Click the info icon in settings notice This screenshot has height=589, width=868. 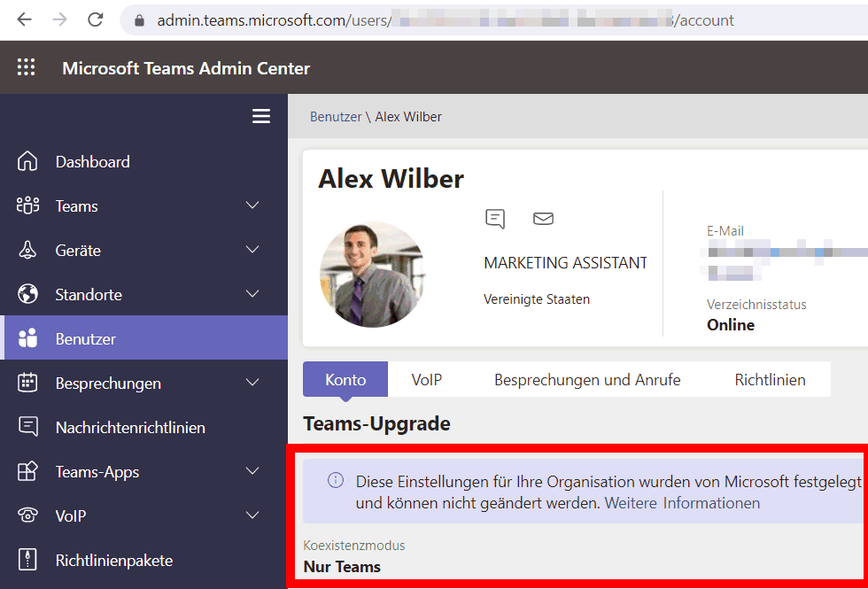[336, 480]
